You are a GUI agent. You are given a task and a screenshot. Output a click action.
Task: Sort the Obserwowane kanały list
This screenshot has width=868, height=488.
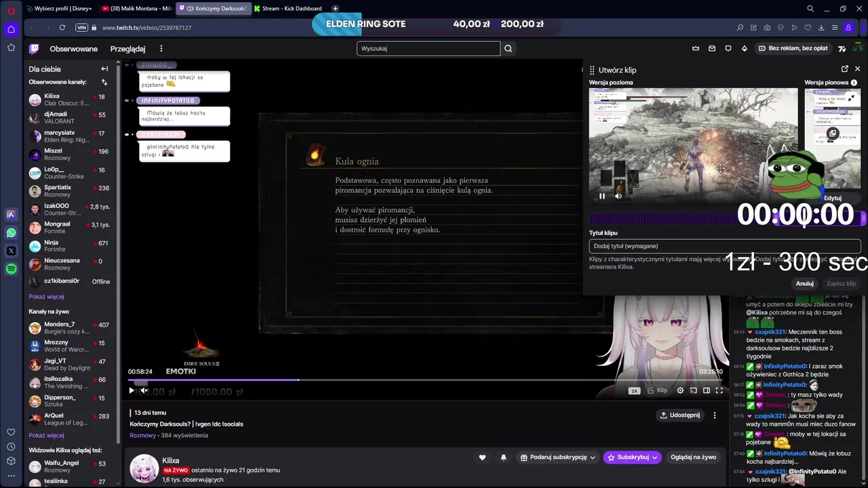[104, 82]
